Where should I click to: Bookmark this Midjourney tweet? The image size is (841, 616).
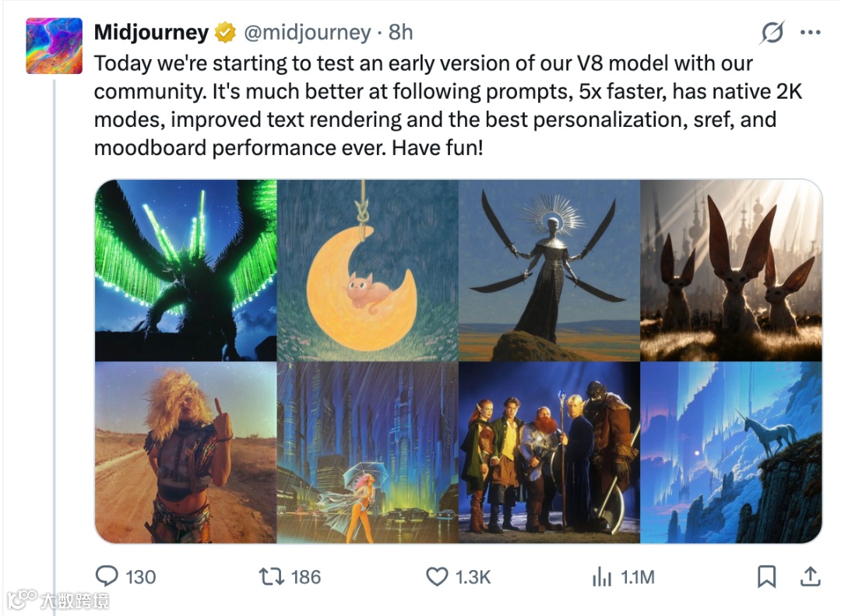click(766, 577)
